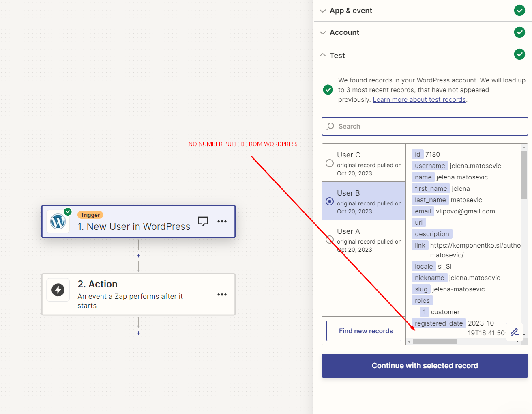Viewport: 532px width, 414px height.
Task: Click scroll-up arrow of record data panel
Action: click(x=524, y=147)
